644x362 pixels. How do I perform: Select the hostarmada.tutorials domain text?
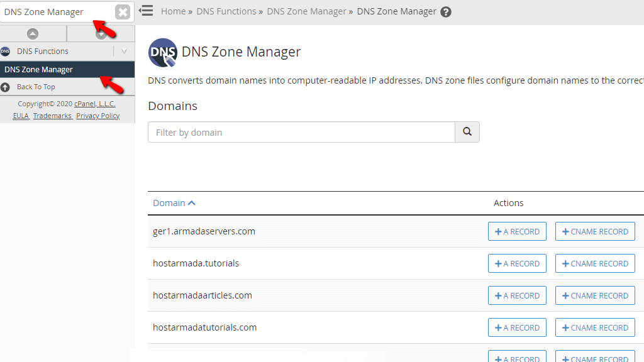point(196,263)
